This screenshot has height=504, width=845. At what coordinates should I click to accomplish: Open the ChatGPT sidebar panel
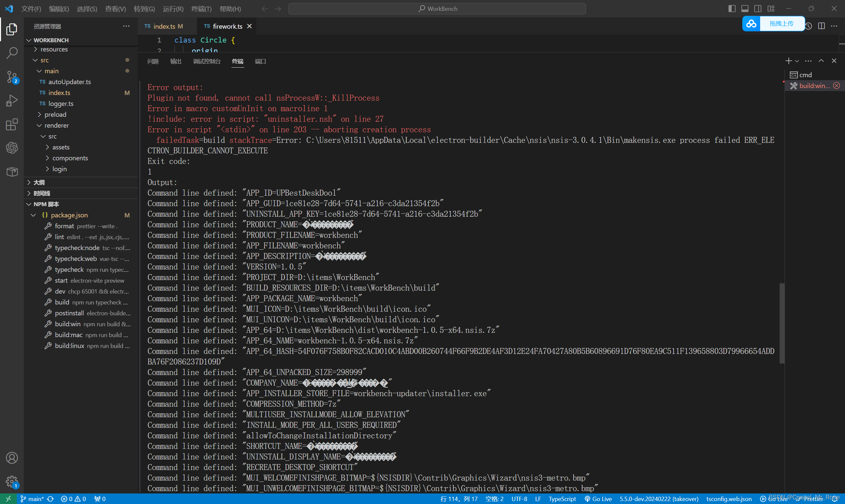12,148
